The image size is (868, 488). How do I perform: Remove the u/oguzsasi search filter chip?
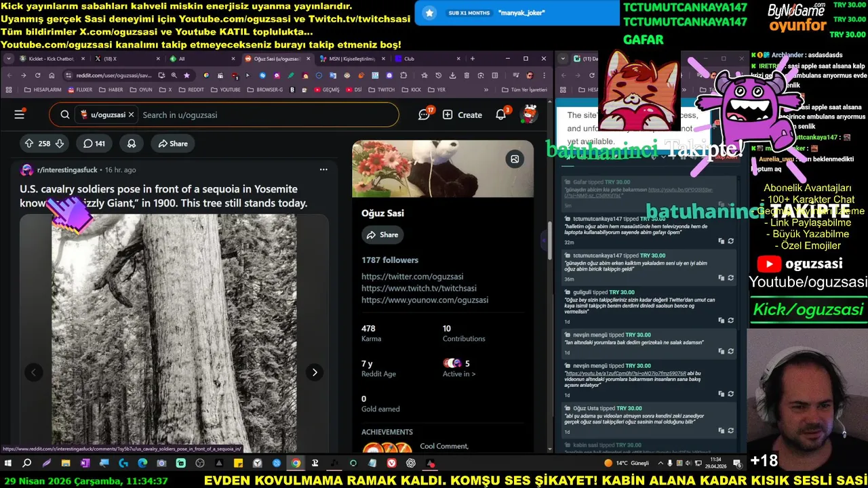click(x=131, y=115)
